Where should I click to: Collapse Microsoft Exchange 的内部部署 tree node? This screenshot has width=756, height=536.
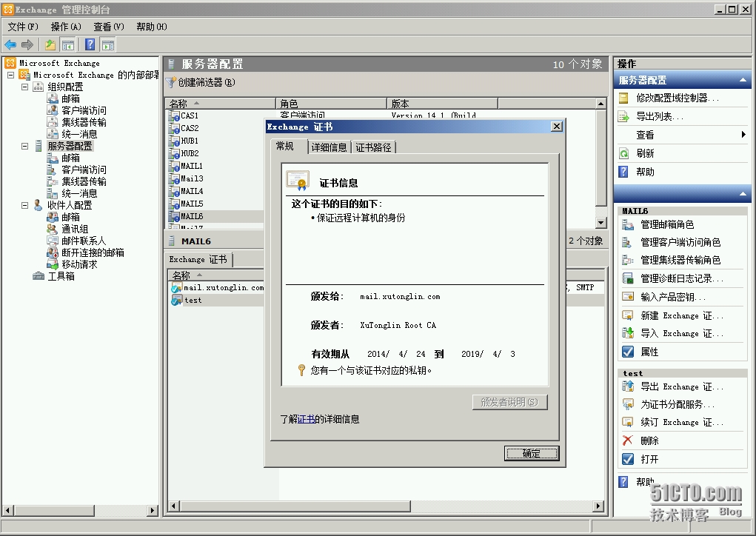11,76
